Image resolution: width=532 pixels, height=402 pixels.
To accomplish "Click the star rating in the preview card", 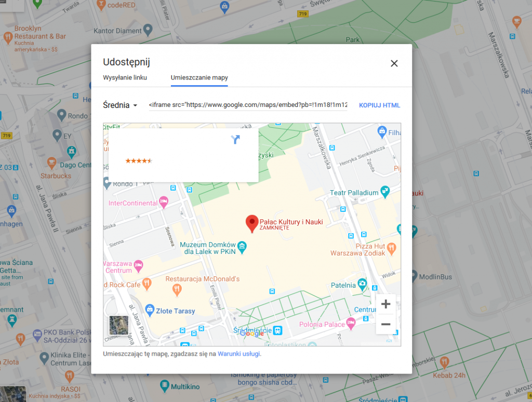I will pos(139,161).
